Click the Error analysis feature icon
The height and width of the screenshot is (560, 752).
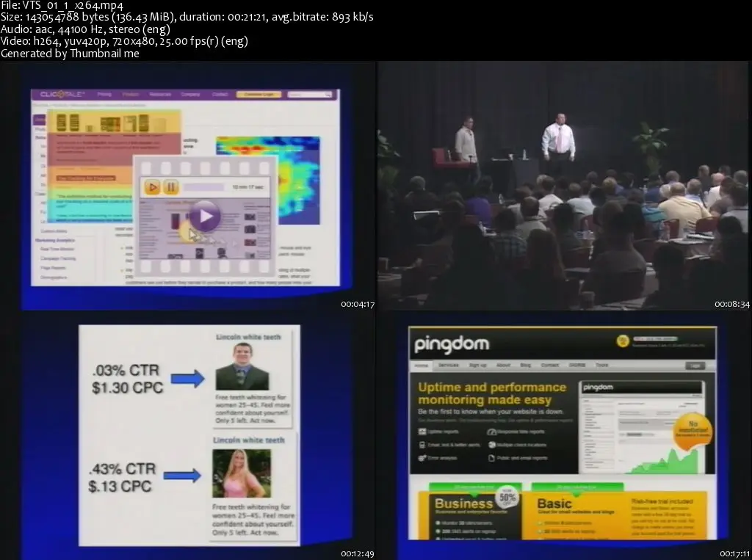422,458
